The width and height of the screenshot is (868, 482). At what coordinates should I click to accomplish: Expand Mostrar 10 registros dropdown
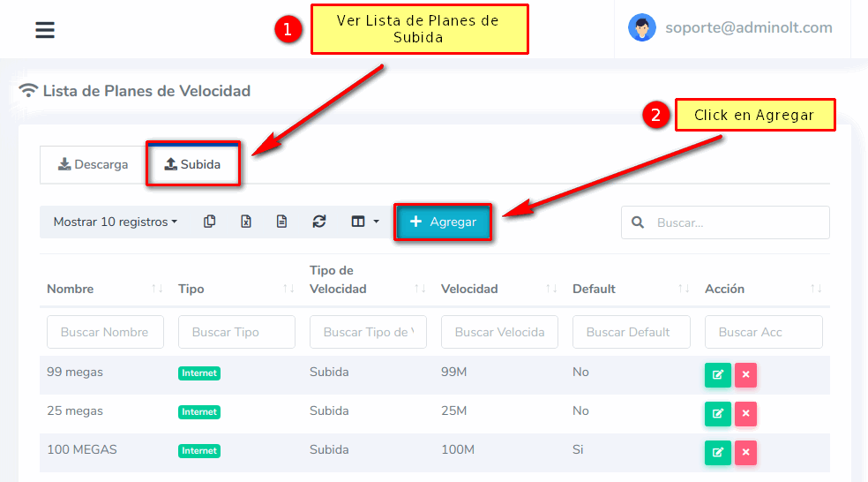[115, 222]
